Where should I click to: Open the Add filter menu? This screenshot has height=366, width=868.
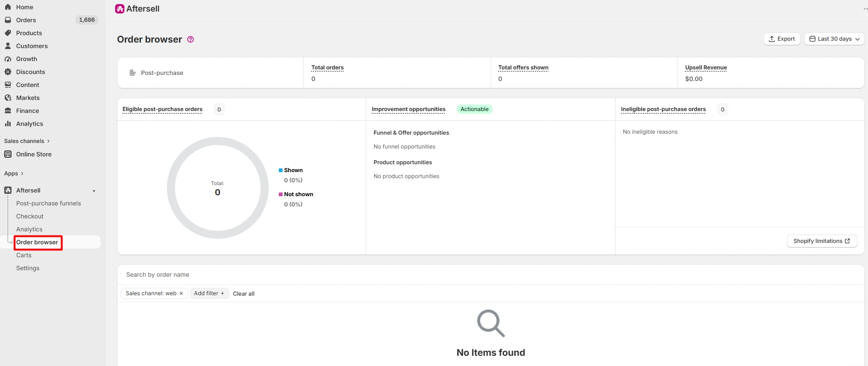pyautogui.click(x=209, y=293)
